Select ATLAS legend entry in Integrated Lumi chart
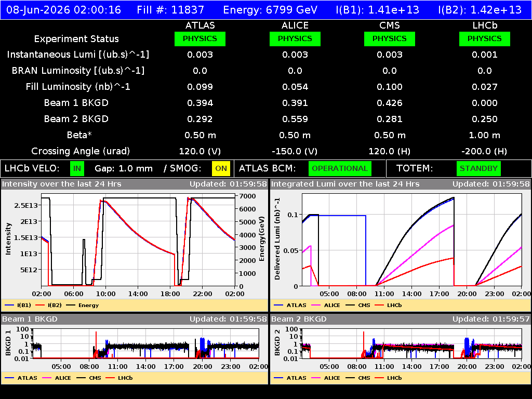 point(290,305)
